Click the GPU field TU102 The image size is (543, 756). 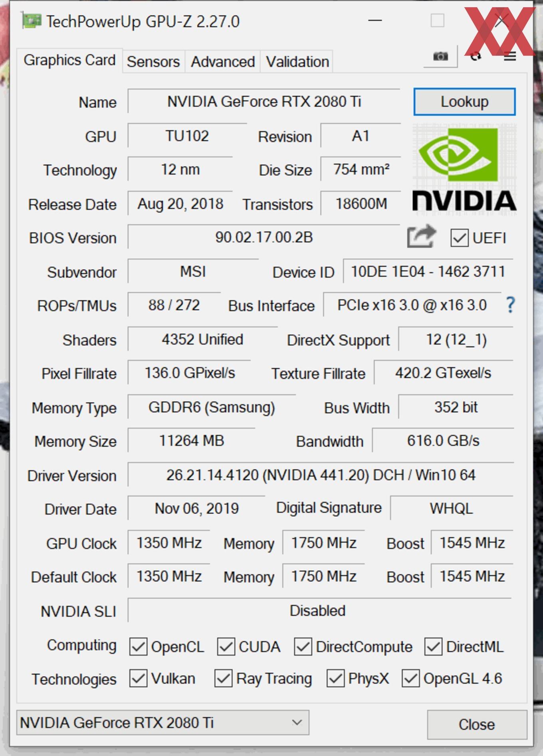[187, 136]
